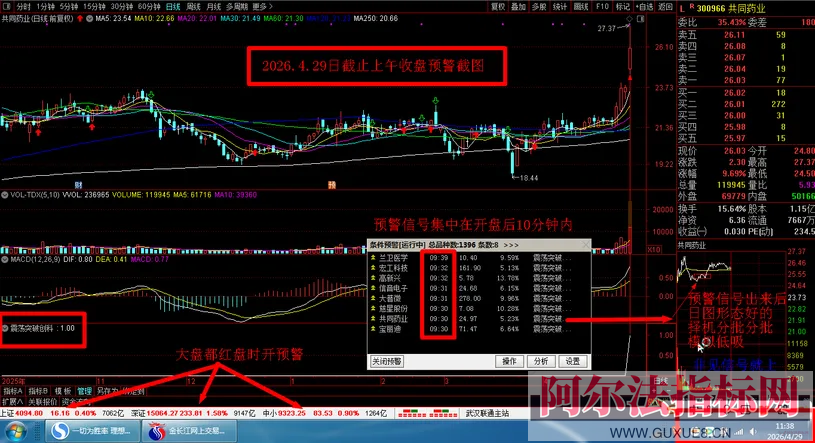Click the diamond icon atop the chart
The height and width of the screenshot is (443, 815).
coord(629,19)
